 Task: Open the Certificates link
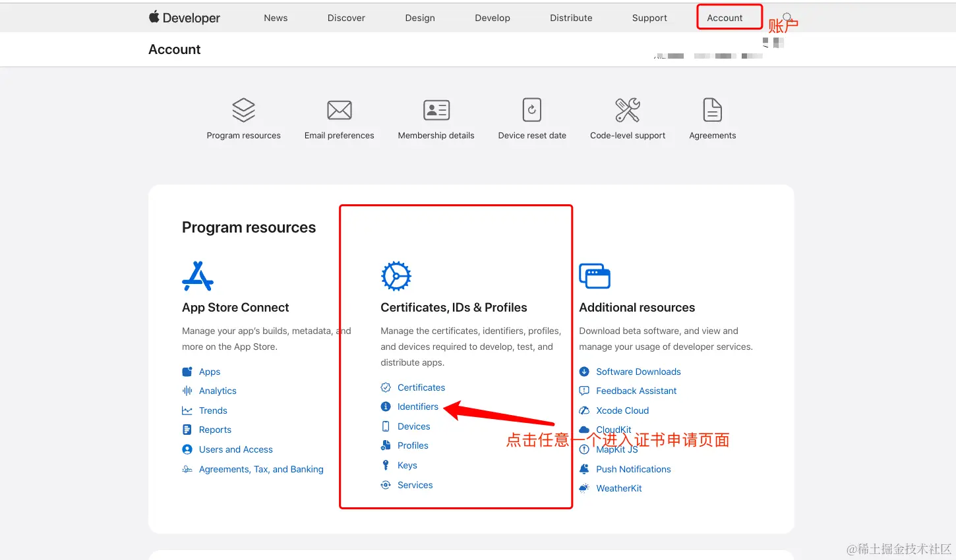pyautogui.click(x=421, y=387)
